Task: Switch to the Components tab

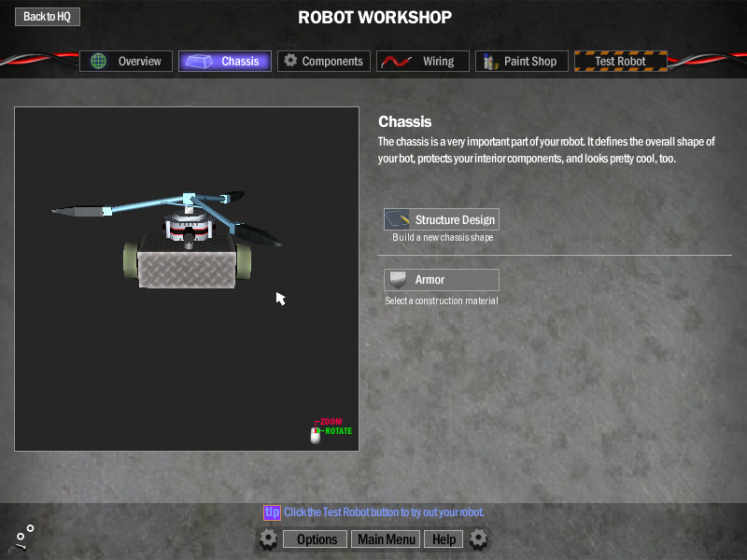Action: [324, 61]
